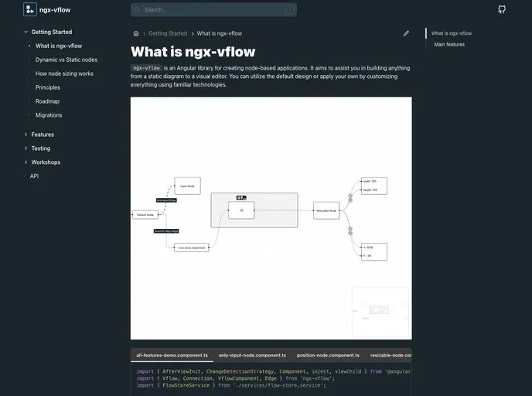This screenshot has width=532, height=396.
Task: Open the Principles page
Action: pos(48,87)
